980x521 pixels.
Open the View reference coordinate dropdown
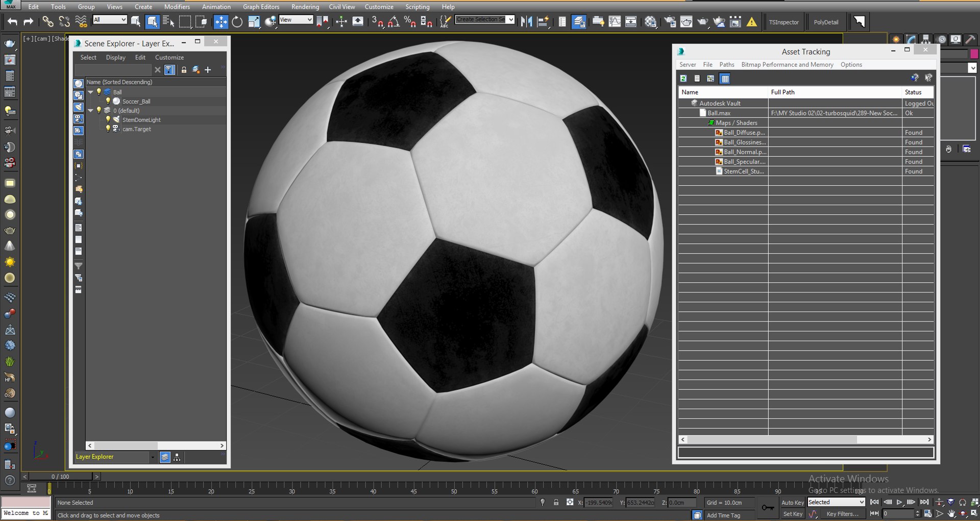(x=296, y=19)
